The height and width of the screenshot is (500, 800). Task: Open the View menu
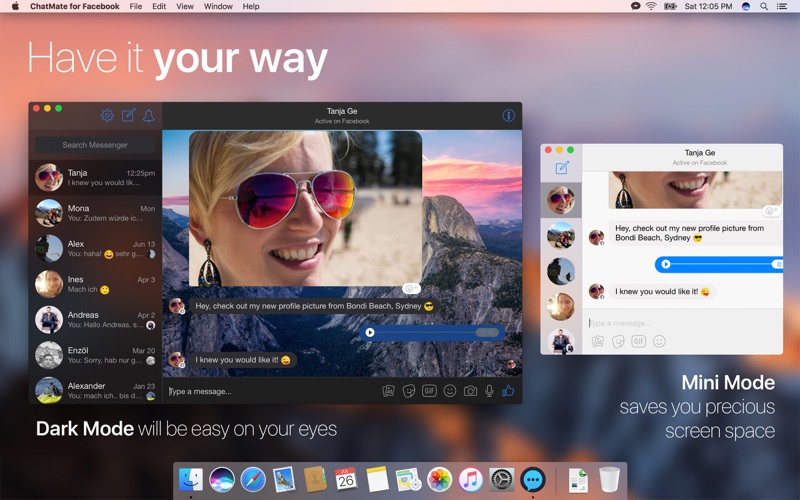[185, 6]
